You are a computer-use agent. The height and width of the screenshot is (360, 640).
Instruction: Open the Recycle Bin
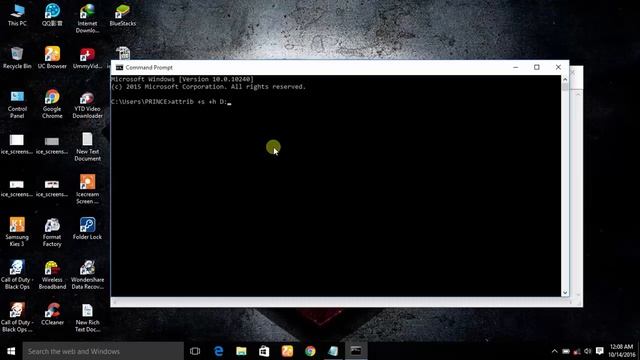(x=17, y=58)
